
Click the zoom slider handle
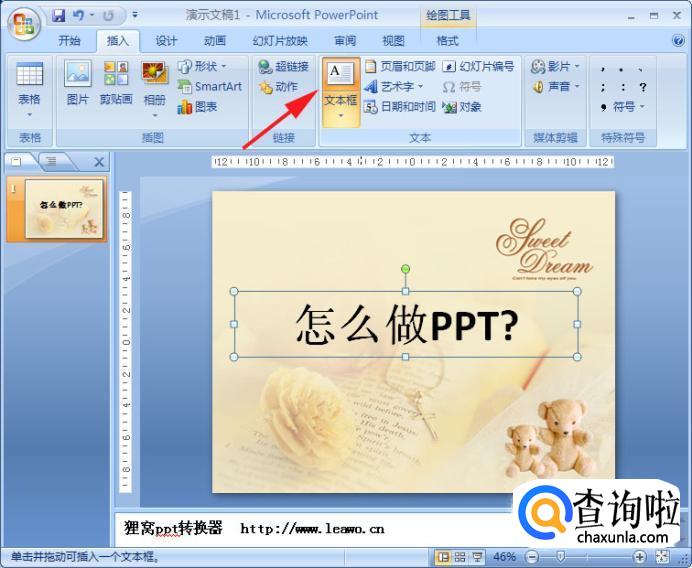click(560, 557)
